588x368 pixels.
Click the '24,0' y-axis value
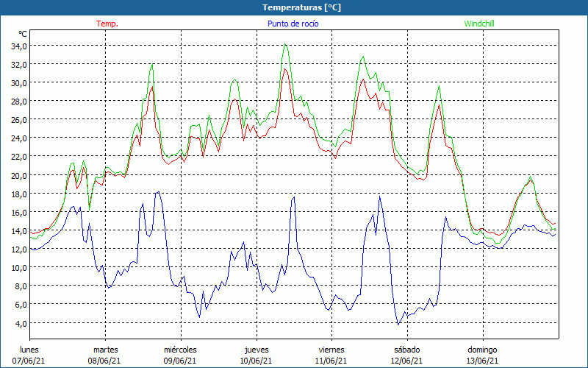[19, 138]
